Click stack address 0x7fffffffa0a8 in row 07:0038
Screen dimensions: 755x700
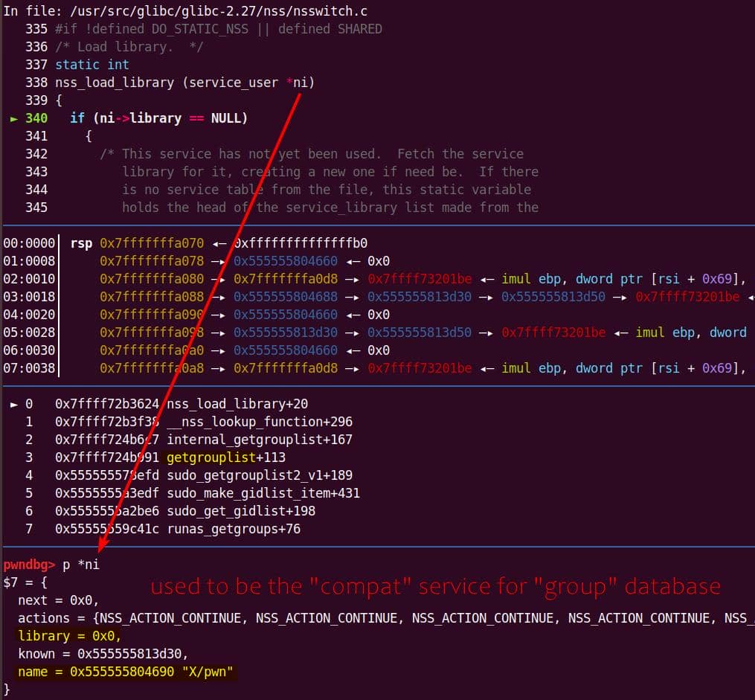pyautogui.click(x=152, y=367)
